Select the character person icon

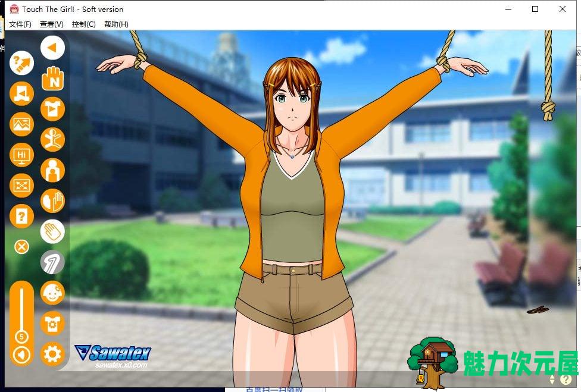point(52,170)
